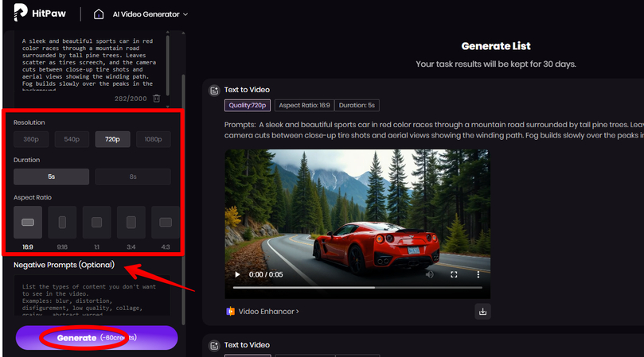Click the second task's Text to Video icon
The image size is (644, 357).
point(214,346)
